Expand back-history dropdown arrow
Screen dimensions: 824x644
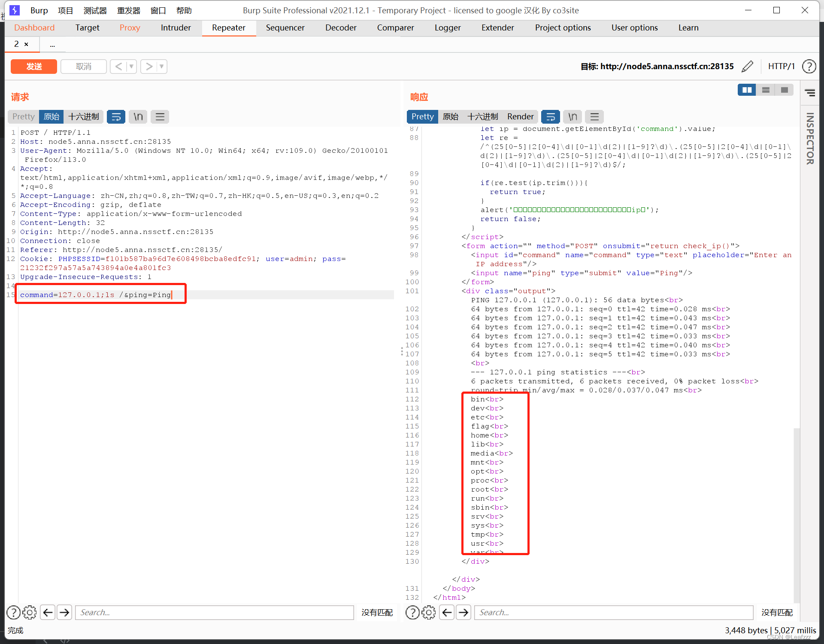click(132, 67)
